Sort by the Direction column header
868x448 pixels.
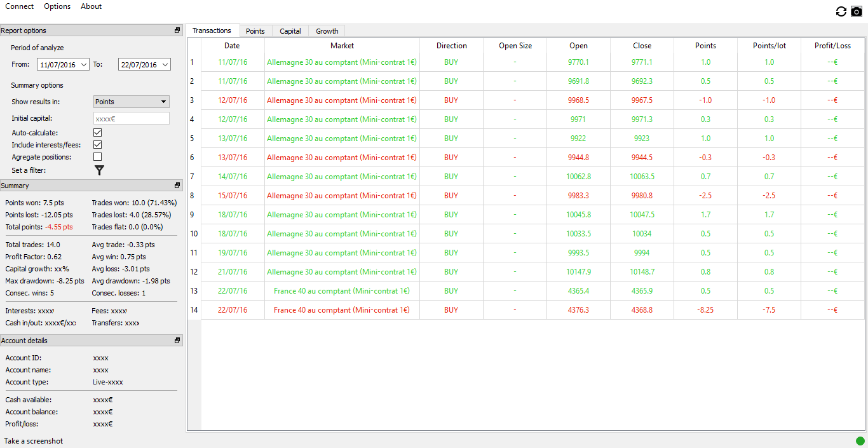pos(452,46)
